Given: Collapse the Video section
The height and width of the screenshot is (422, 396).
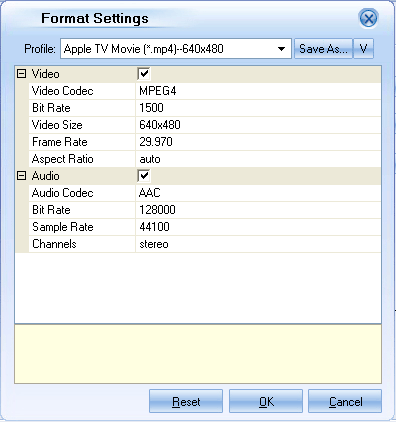Looking at the screenshot, I should [21, 74].
